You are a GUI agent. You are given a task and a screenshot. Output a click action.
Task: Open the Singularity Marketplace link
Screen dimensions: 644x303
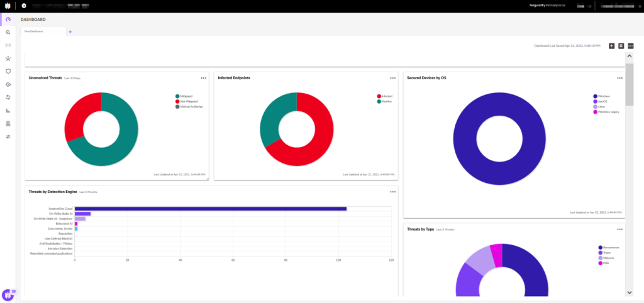547,5
